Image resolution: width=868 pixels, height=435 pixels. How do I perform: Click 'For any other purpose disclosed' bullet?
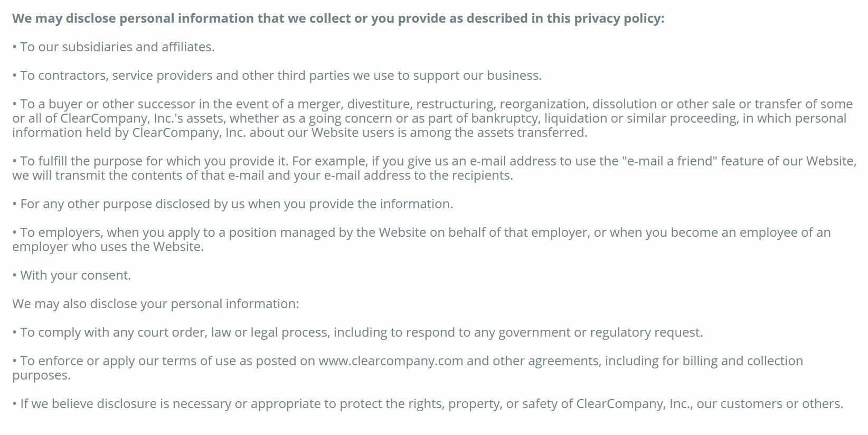click(233, 204)
